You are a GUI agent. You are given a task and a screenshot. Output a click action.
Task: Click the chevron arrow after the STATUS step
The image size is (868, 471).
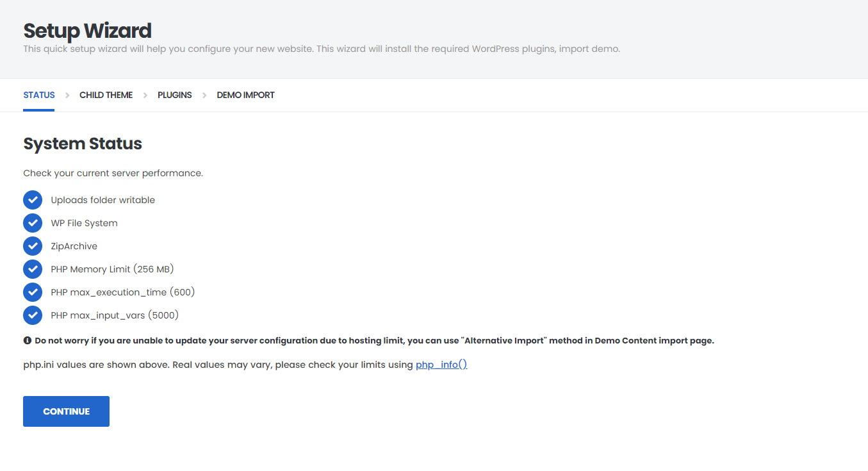click(x=67, y=95)
